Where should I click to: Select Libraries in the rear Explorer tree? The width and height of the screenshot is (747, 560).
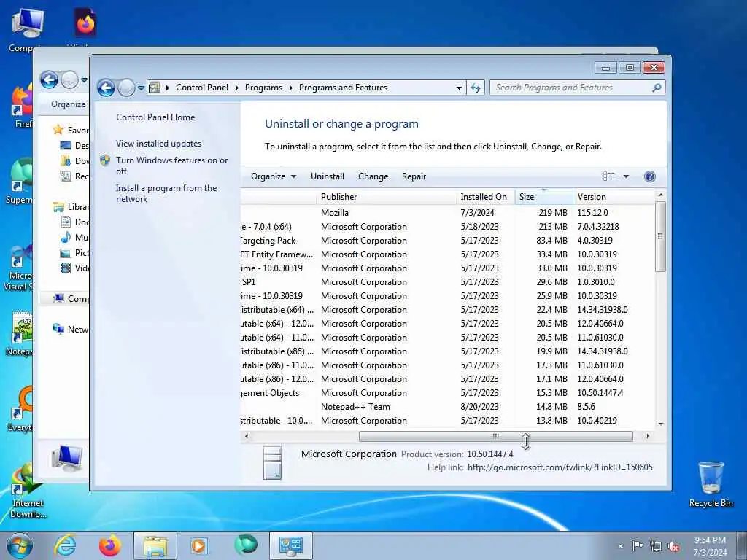pos(71,206)
